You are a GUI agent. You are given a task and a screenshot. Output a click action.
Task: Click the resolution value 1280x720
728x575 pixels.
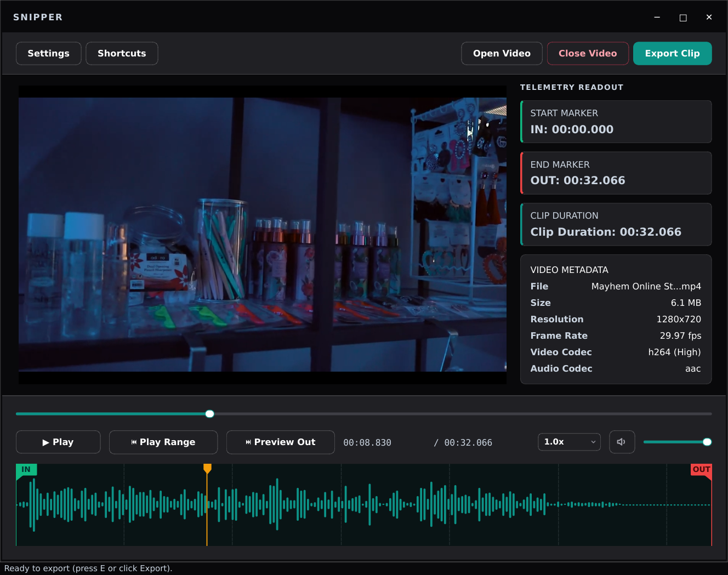[x=679, y=319]
